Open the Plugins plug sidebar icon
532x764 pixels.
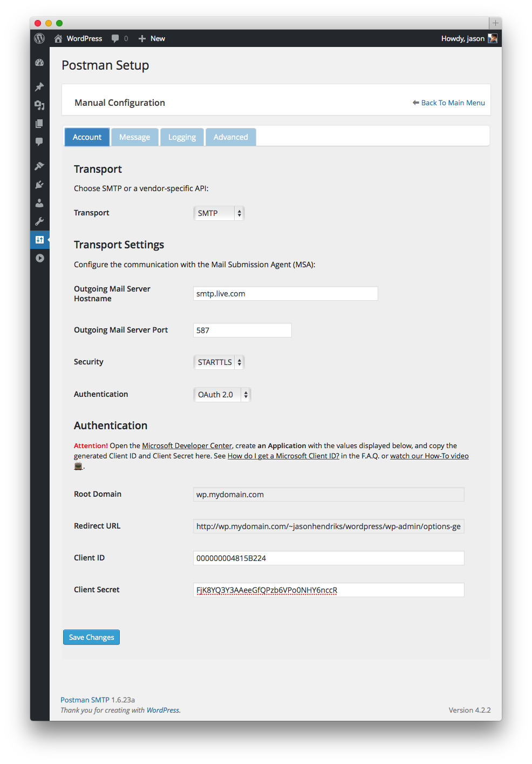[39, 185]
